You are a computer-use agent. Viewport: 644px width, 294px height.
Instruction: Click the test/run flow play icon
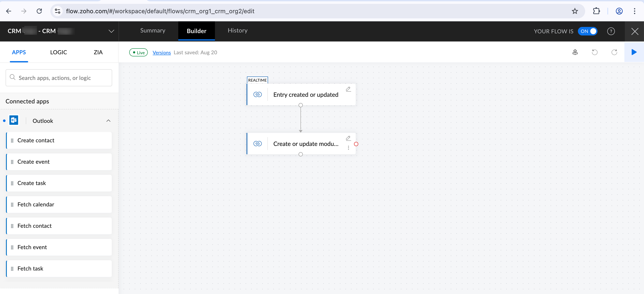(x=634, y=52)
